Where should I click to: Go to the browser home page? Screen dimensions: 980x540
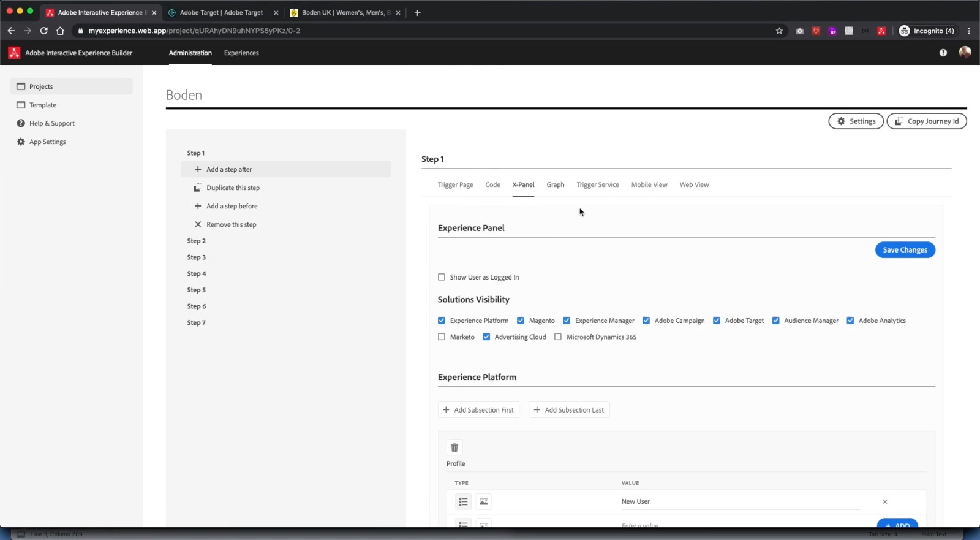[x=60, y=31]
